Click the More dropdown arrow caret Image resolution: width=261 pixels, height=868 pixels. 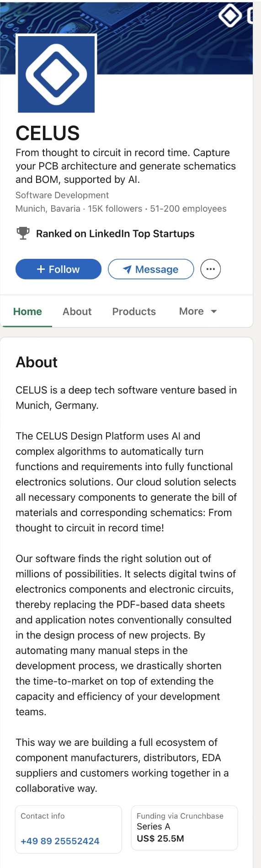click(x=213, y=311)
